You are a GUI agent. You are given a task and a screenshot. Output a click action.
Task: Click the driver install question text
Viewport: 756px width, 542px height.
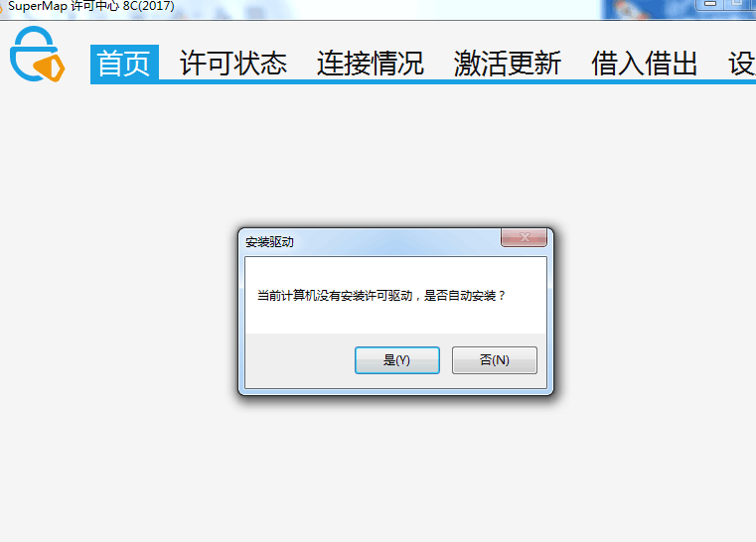tap(380, 296)
